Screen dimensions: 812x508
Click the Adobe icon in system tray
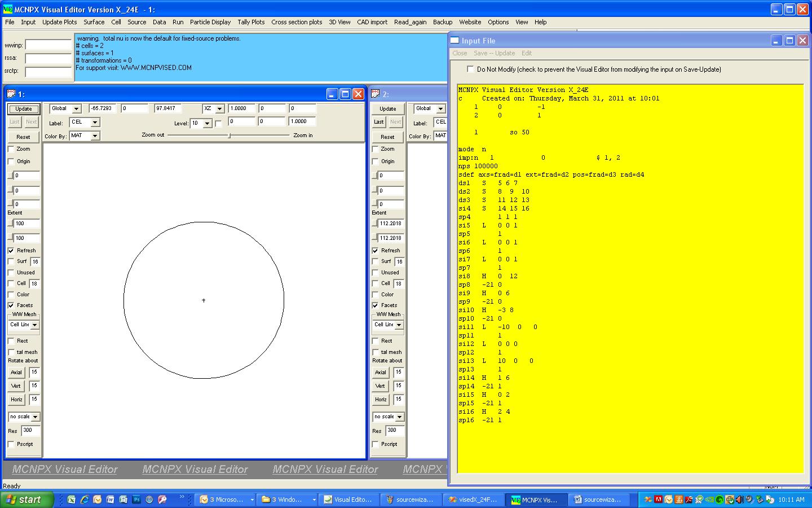point(658,500)
